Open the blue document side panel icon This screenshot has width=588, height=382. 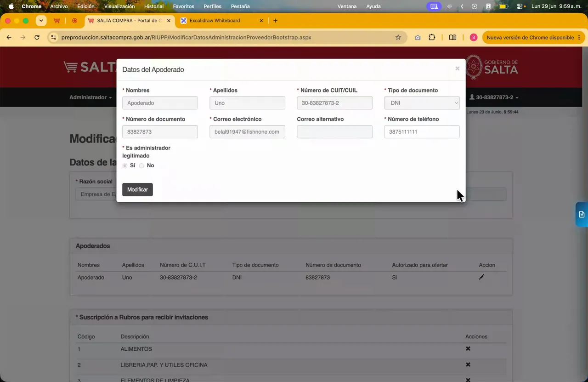[x=582, y=214]
